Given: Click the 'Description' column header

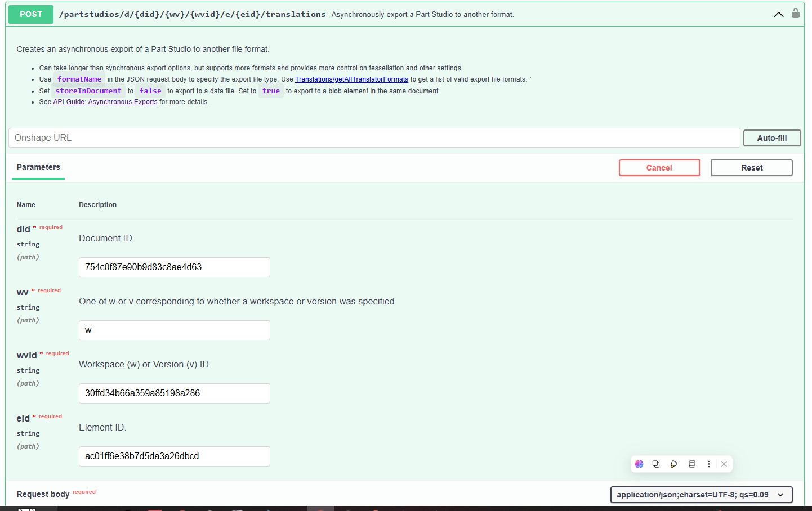Looking at the screenshot, I should 97,205.
